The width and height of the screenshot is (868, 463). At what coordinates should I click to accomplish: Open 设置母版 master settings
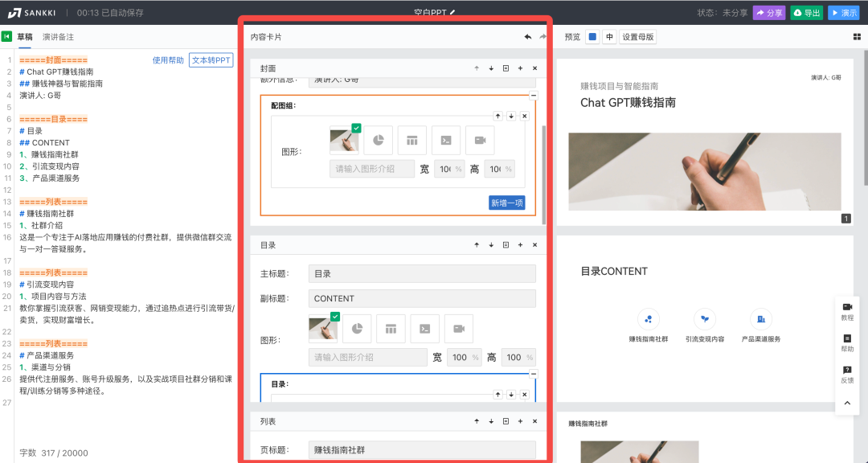637,36
